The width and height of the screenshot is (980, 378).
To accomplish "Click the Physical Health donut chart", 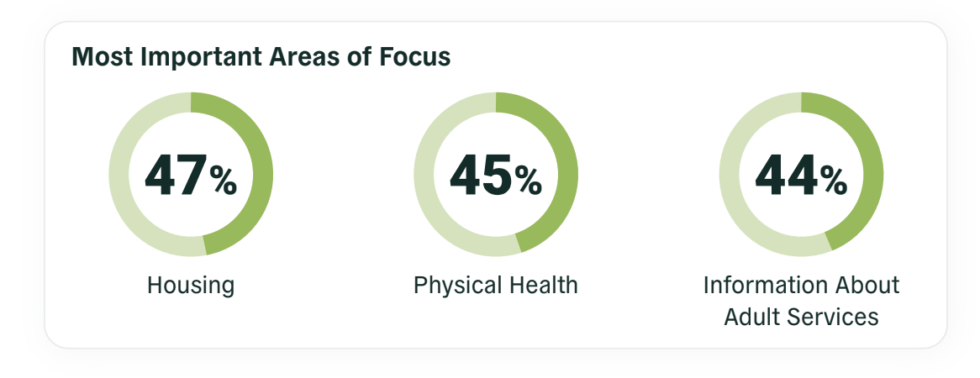I will click(x=496, y=175).
